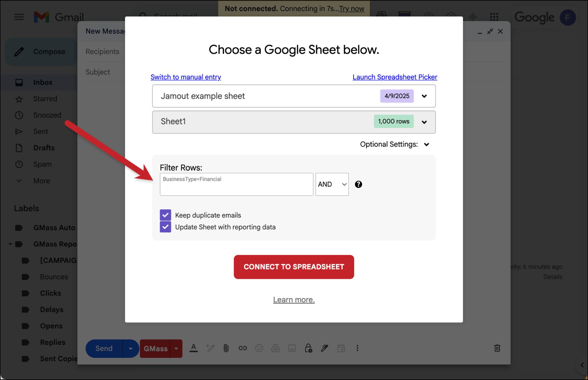Open the emoji picker icon
This screenshot has width=588, height=380.
tap(259, 348)
